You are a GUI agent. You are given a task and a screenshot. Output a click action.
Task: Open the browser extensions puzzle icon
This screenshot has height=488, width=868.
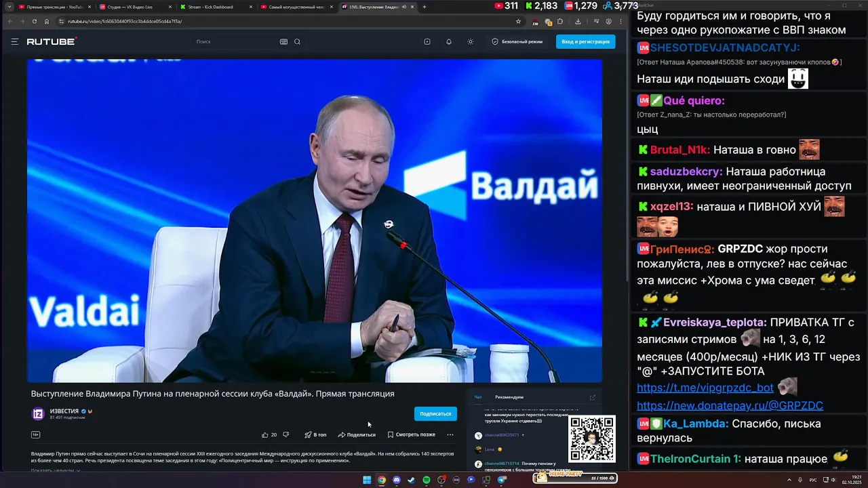[560, 21]
